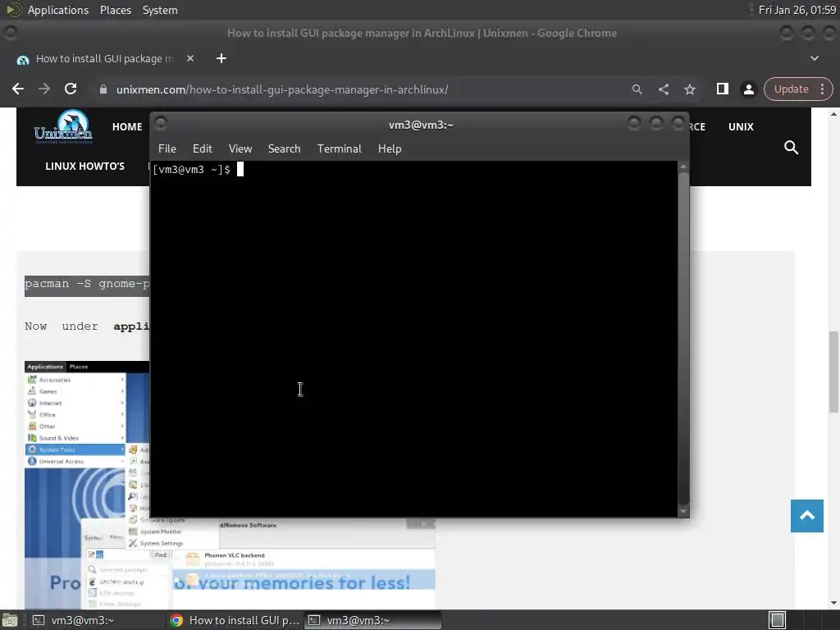The image size is (840, 630).
Task: Open Chrome three-dot menu
Action: (822, 89)
